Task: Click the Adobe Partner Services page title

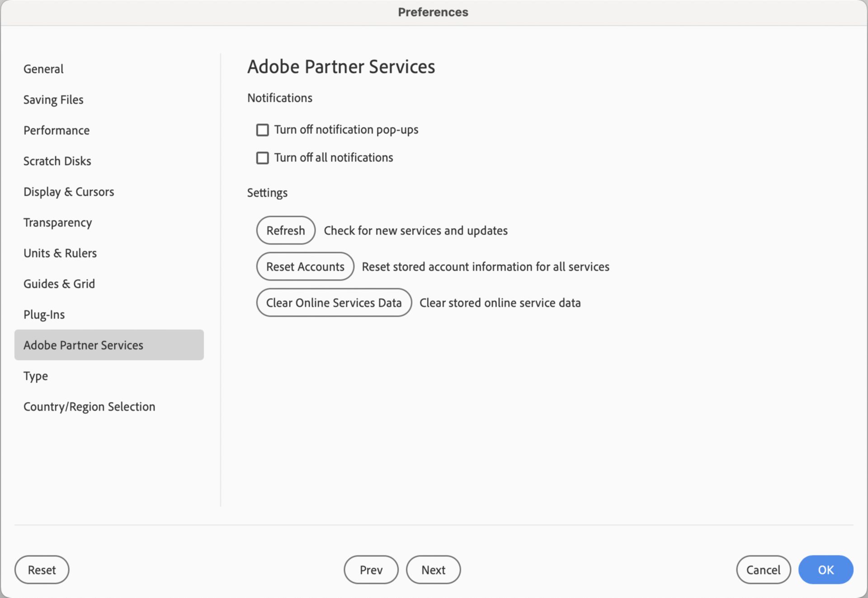Action: (341, 67)
